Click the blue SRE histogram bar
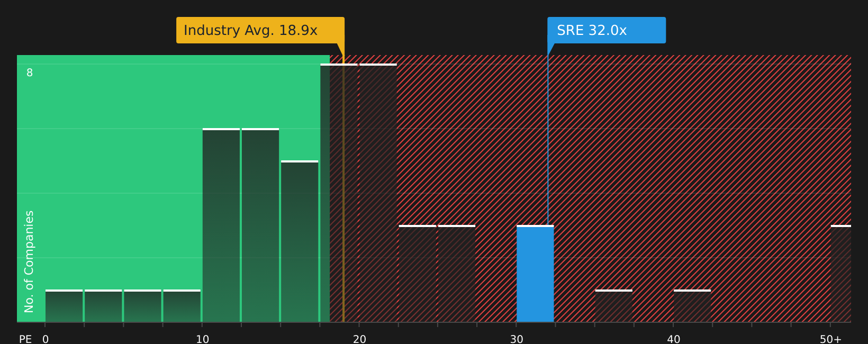This screenshot has width=868, height=344. (x=535, y=274)
